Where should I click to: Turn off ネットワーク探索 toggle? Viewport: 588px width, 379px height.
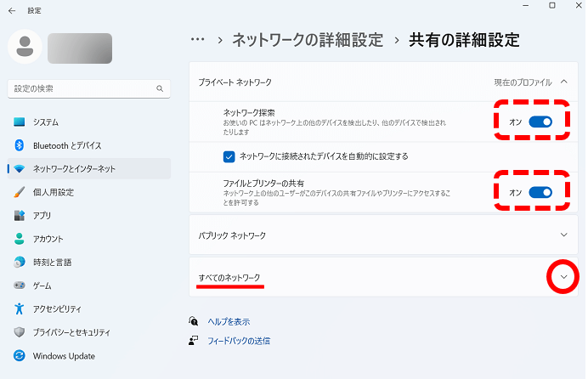540,122
